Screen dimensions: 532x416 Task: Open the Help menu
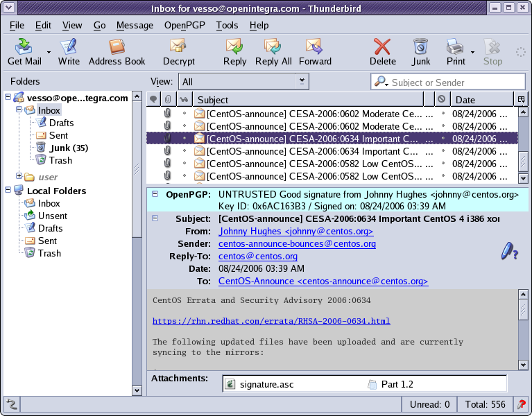259,26
